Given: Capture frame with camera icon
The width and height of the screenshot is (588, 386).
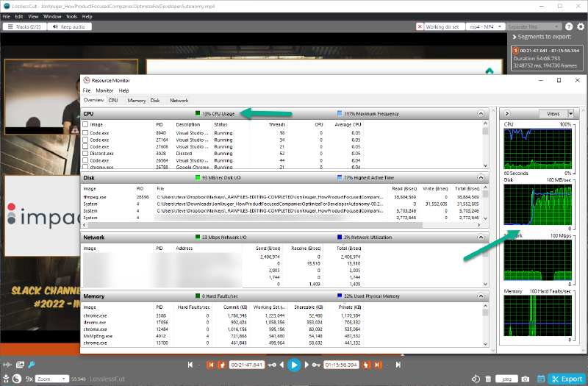Looking at the screenshot, I should point(526,379).
